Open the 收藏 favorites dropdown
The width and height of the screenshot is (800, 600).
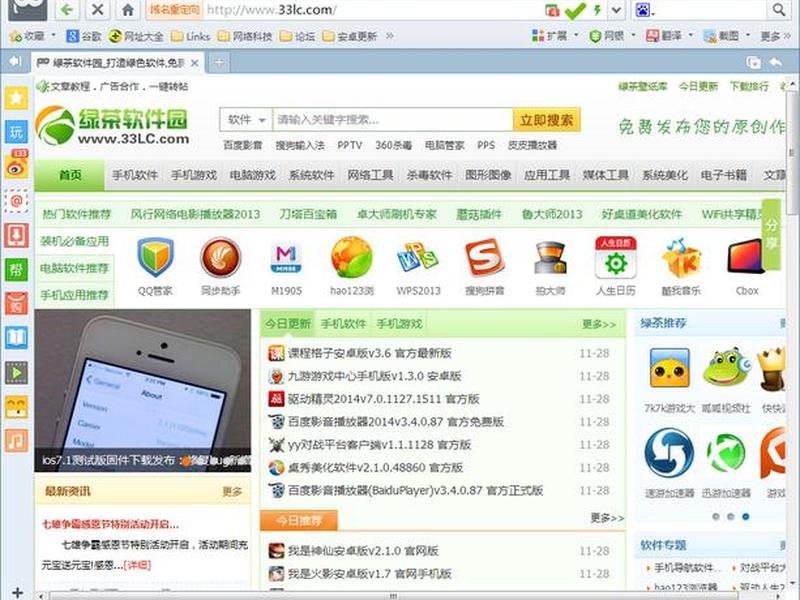[32, 36]
